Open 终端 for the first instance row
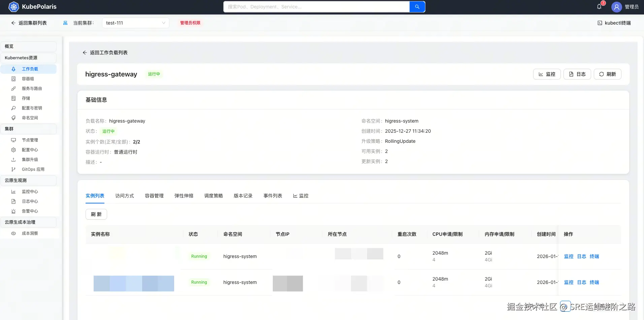 (x=594, y=256)
